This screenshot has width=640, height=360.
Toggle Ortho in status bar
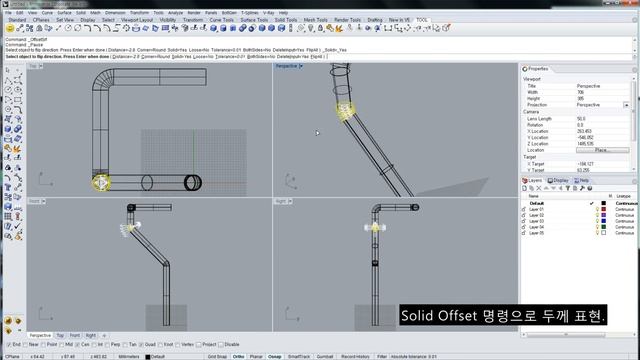click(x=238, y=357)
